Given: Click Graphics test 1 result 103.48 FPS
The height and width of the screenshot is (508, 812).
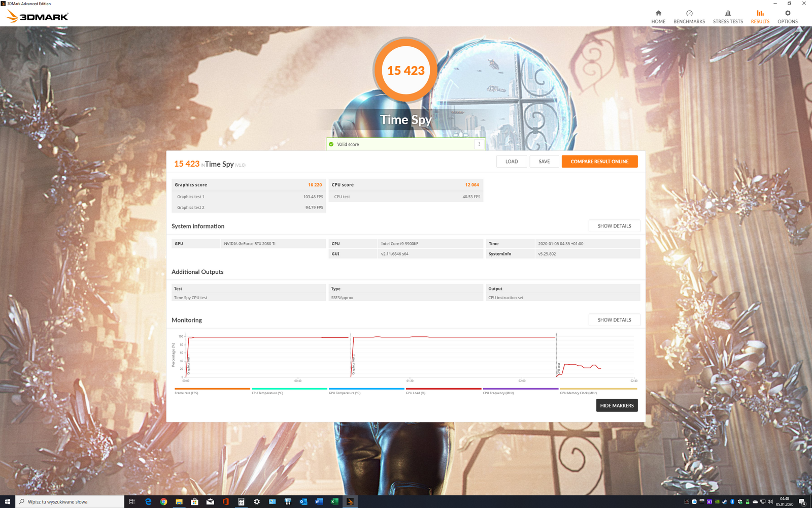Looking at the screenshot, I should coord(313,197).
